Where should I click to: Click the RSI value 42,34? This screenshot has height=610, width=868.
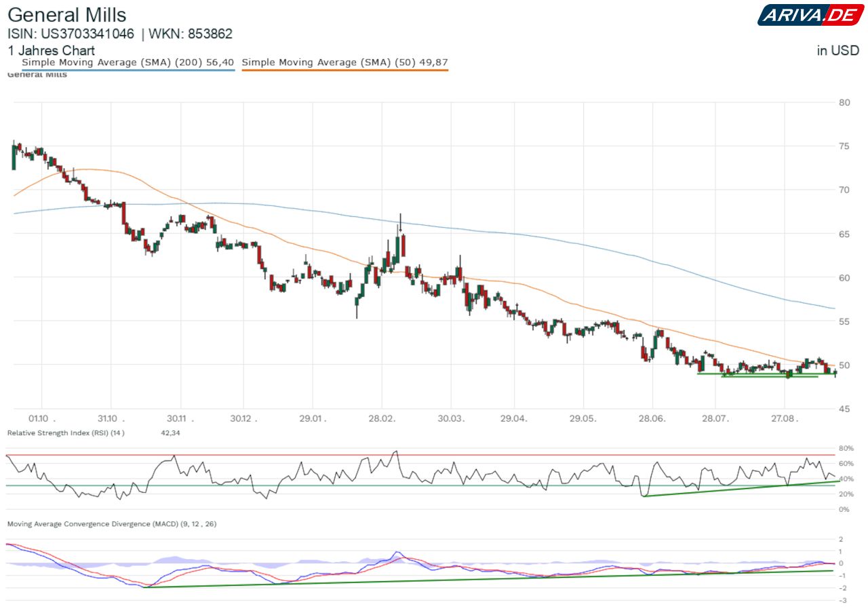point(170,432)
